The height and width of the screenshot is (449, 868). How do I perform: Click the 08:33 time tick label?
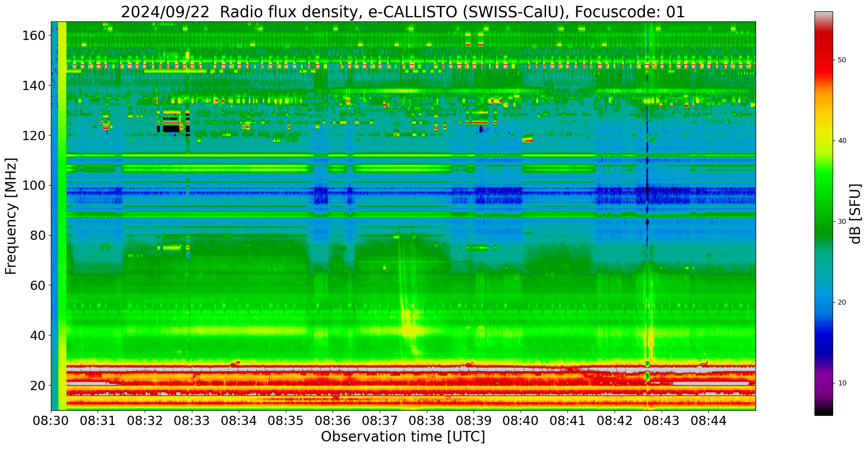click(192, 420)
